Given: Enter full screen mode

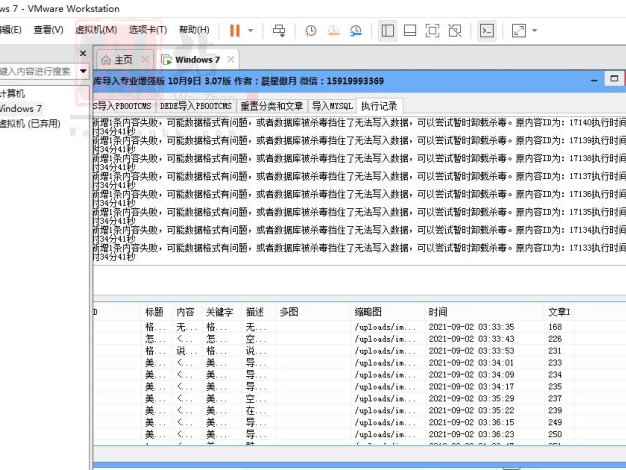Looking at the screenshot, I should click(x=432, y=30).
